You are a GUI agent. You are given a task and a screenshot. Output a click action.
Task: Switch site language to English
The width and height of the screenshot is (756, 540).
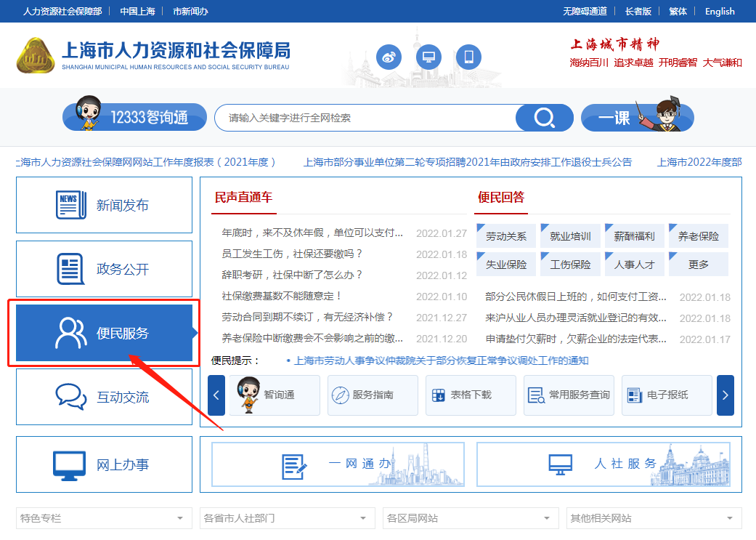pyautogui.click(x=719, y=11)
